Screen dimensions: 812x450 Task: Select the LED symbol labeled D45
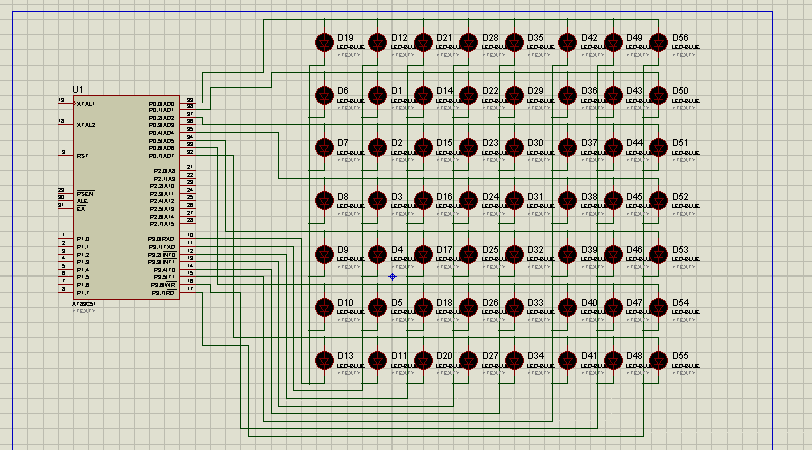point(613,201)
